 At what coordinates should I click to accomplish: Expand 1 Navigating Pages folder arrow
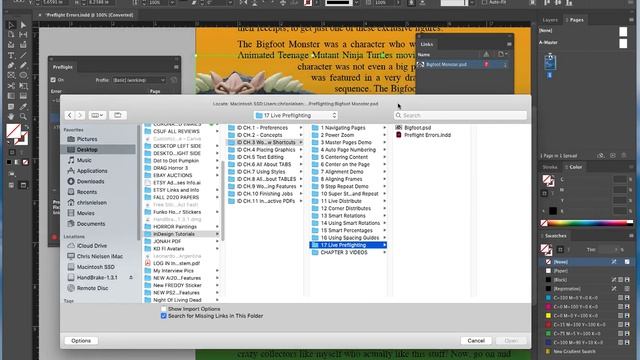pyautogui.click(x=384, y=128)
